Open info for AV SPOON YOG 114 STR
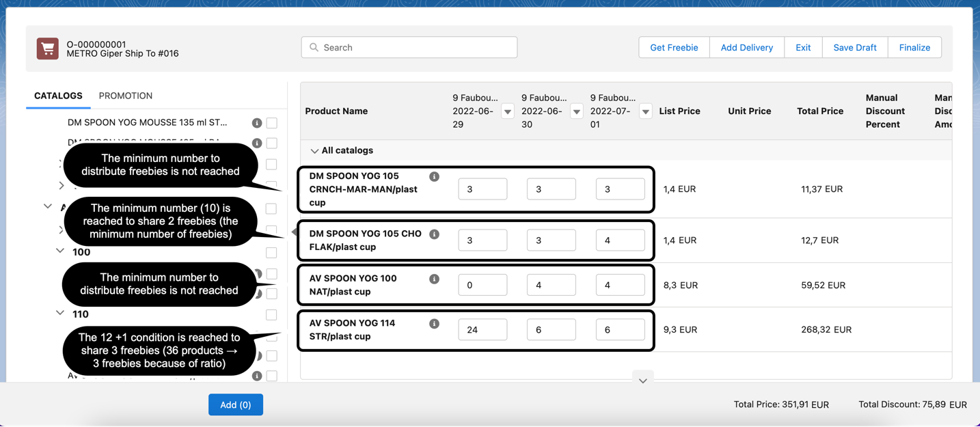The width and height of the screenshot is (980, 427). point(434,324)
